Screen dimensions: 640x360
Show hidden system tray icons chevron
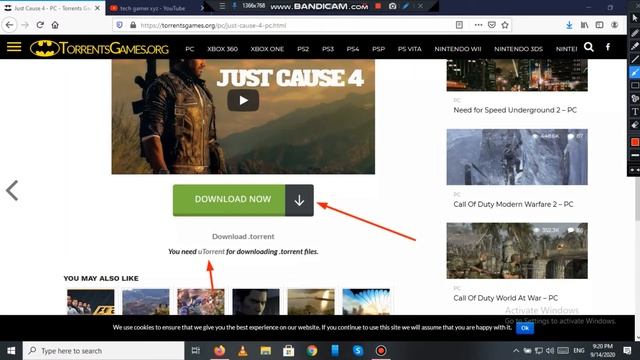(516, 351)
